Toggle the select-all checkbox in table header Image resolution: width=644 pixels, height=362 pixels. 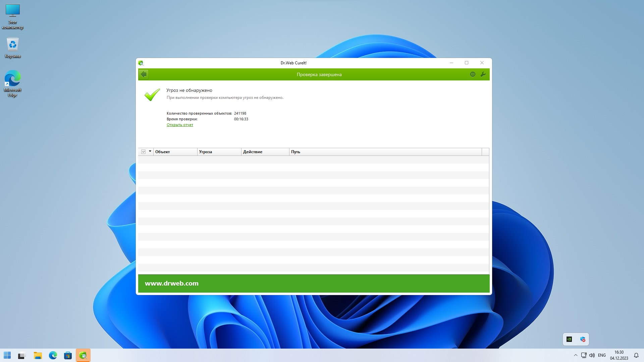click(143, 152)
